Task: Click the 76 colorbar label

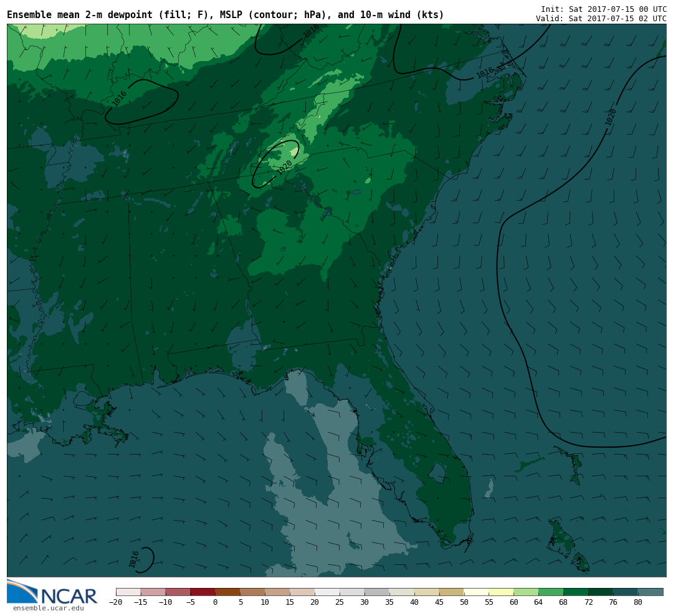Action: (613, 602)
